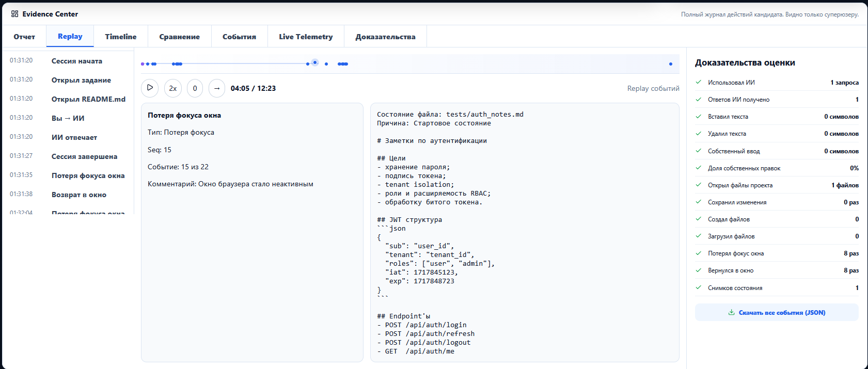
Task: Click the checkmark next to Использовал ИИ
Action: pyautogui.click(x=699, y=82)
